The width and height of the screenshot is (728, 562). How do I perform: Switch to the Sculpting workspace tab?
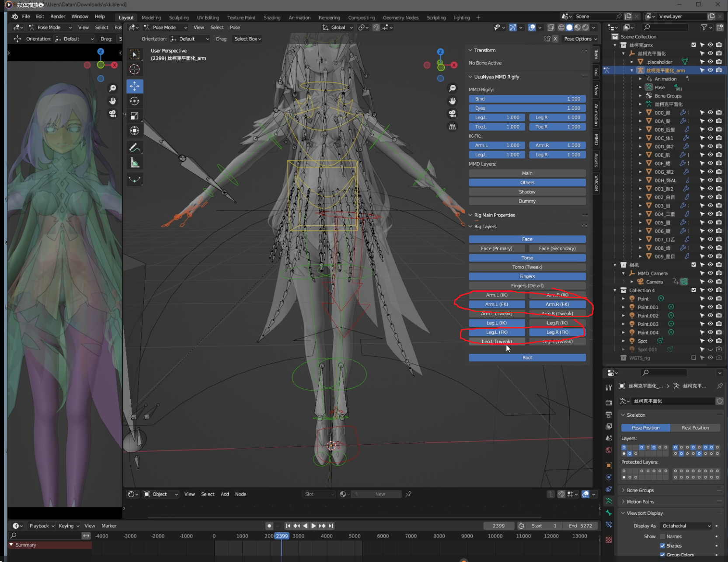(x=179, y=17)
